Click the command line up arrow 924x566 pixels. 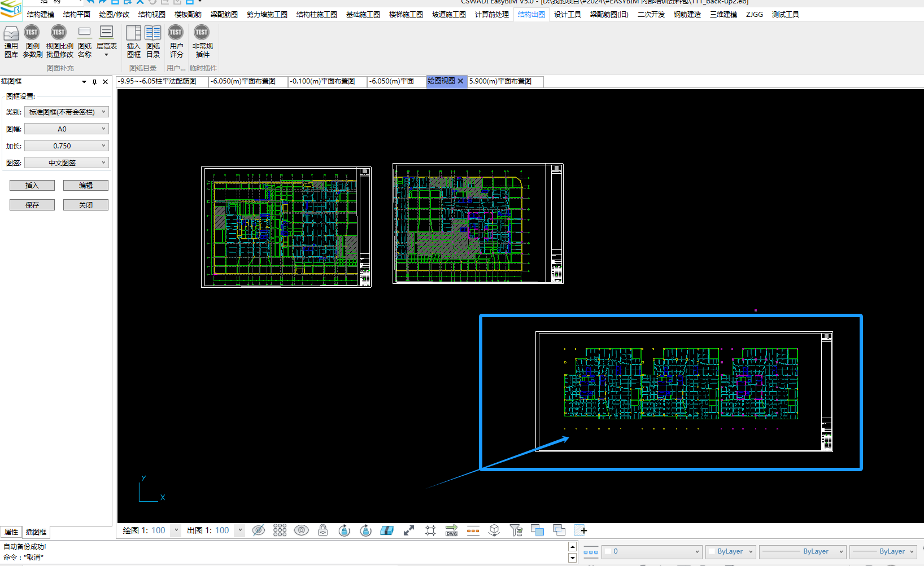[572, 547]
